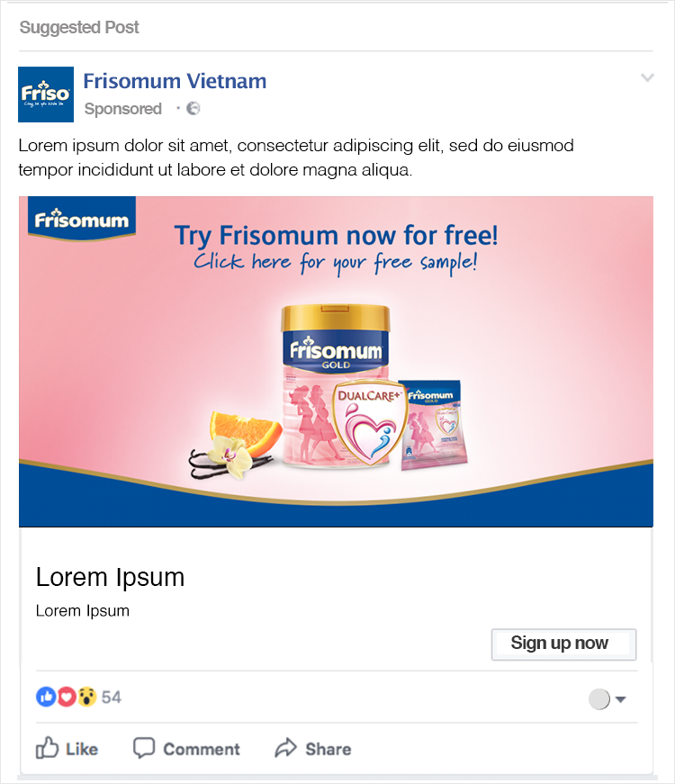The image size is (675, 784).
Task: Click the Lorem Ipsum ad description subtitle
Action: click(x=83, y=611)
